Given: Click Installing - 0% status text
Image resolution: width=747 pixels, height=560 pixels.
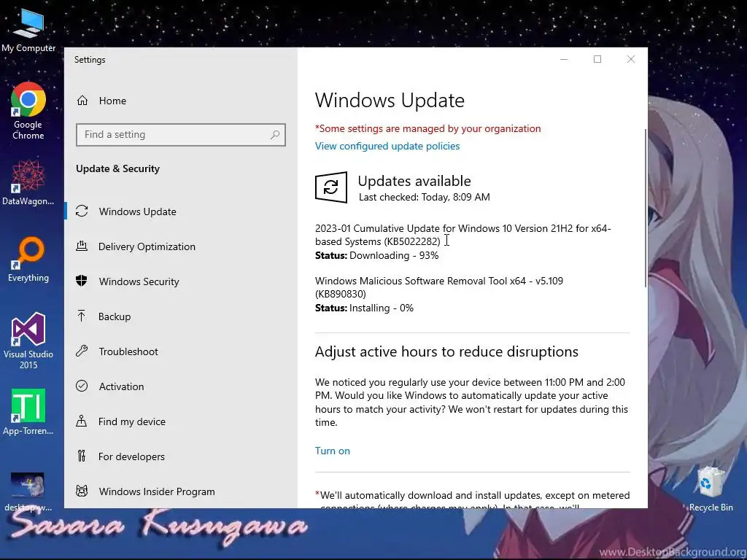Looking at the screenshot, I should click(382, 308).
